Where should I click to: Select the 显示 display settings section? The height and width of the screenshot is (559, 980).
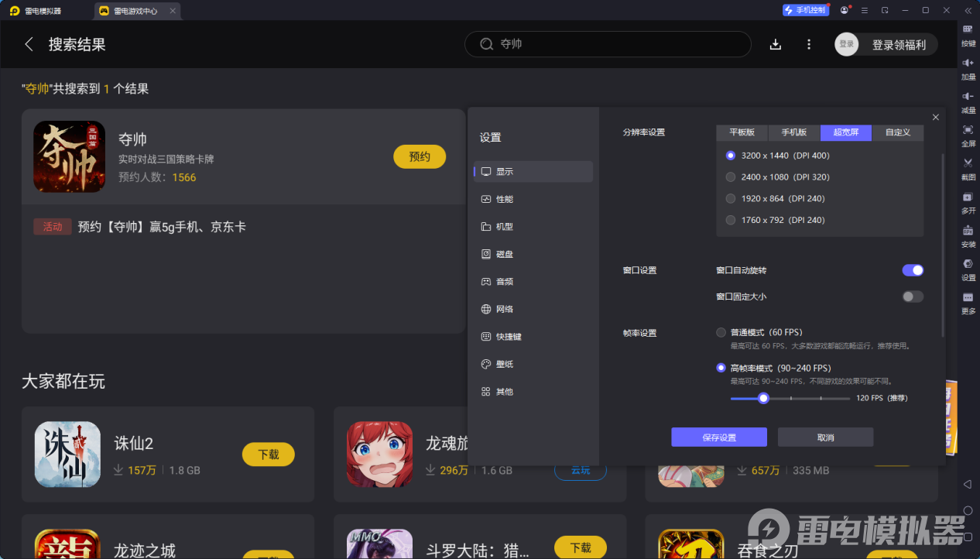click(533, 172)
